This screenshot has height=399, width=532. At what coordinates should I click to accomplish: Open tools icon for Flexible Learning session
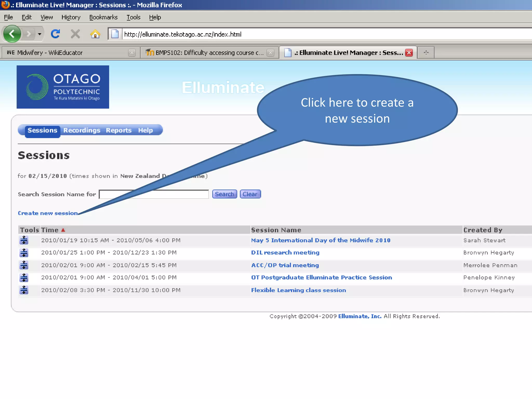24,290
